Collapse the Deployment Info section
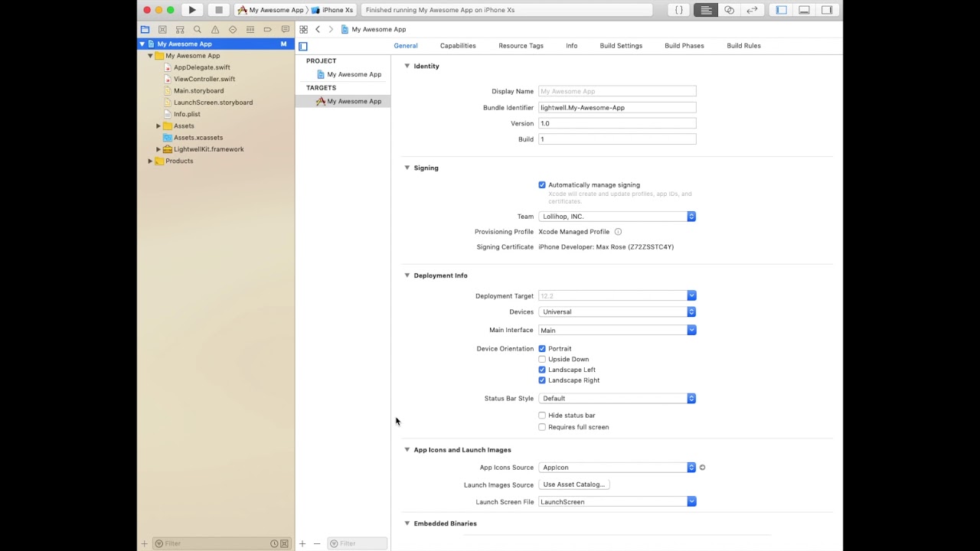980x551 pixels. tap(407, 275)
